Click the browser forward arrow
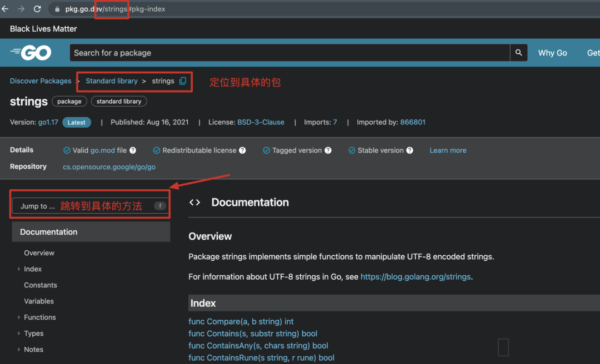The height and width of the screenshot is (364, 600). (21, 9)
